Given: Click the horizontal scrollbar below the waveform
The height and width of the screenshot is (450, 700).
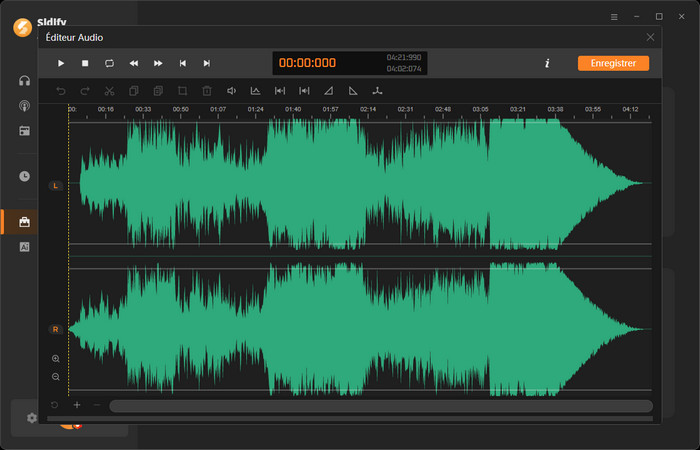Looking at the screenshot, I should pos(380,406).
